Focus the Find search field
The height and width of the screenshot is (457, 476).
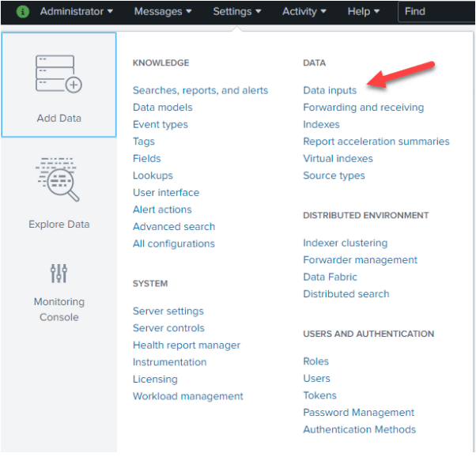[x=436, y=12]
